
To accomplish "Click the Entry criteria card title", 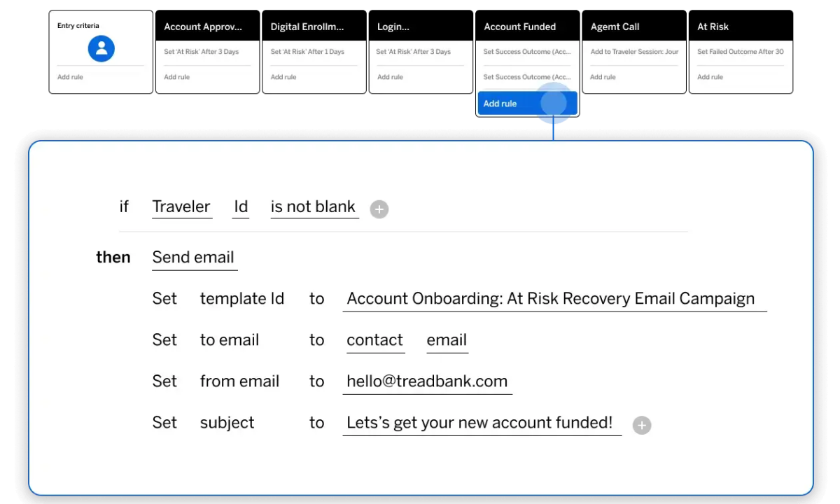I will pos(78,26).
